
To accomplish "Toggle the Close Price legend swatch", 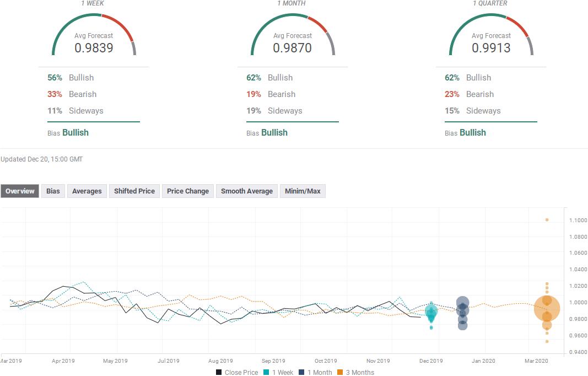I will (x=219, y=372).
